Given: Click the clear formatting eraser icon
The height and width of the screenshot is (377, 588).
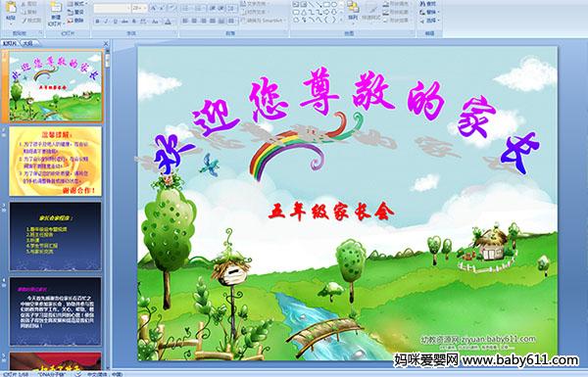Looking at the screenshot, I should (x=172, y=8).
